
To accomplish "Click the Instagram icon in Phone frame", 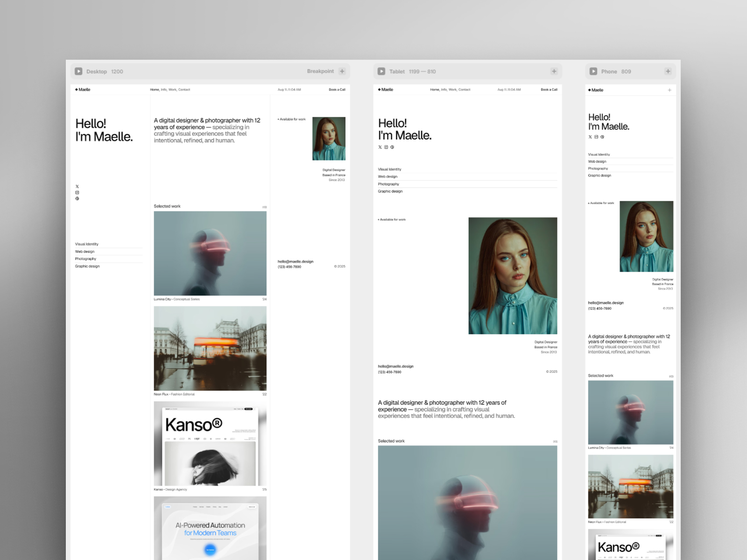I will pyautogui.click(x=596, y=137).
